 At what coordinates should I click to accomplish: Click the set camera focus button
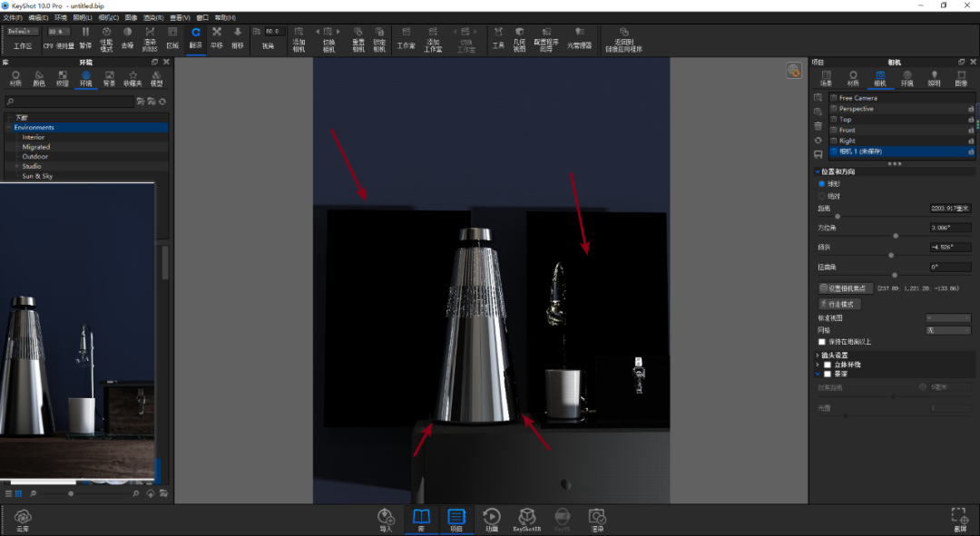846,288
